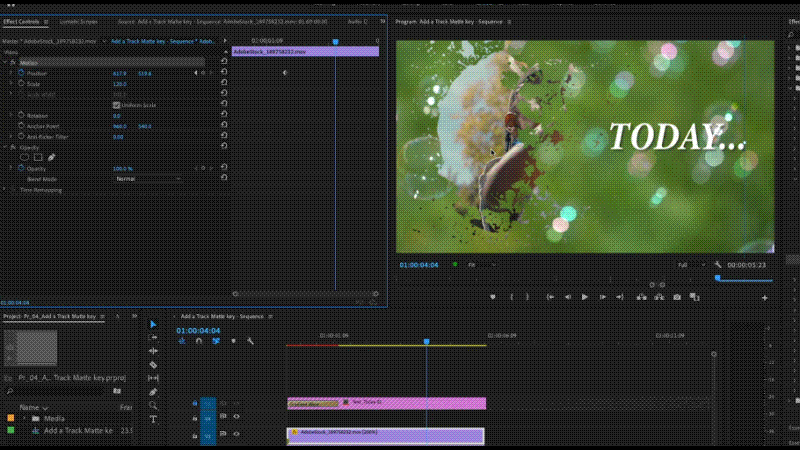The image size is (800, 450).
Task: Open Project panel tab
Action: (49, 316)
